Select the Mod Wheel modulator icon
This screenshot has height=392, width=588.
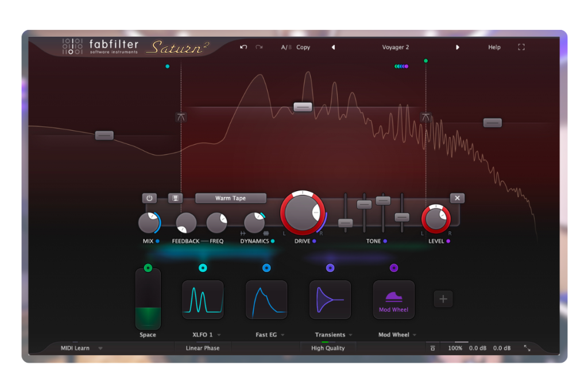394,299
